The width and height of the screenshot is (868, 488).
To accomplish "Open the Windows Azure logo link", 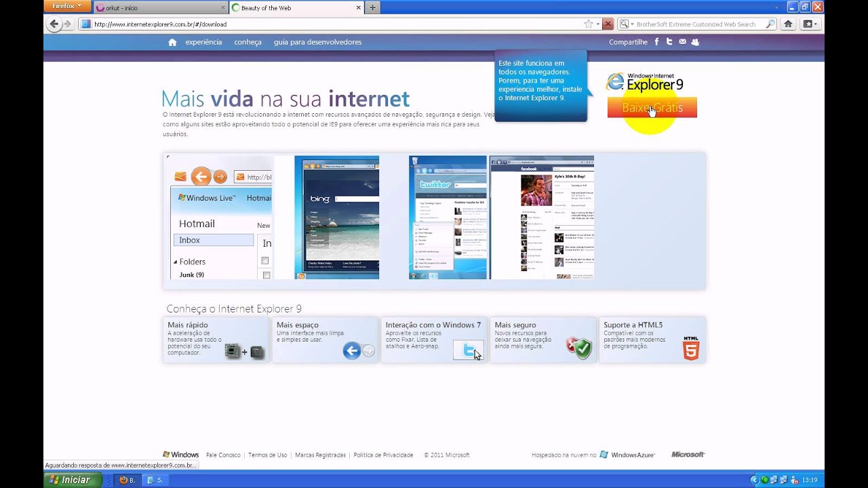I will coord(628,455).
